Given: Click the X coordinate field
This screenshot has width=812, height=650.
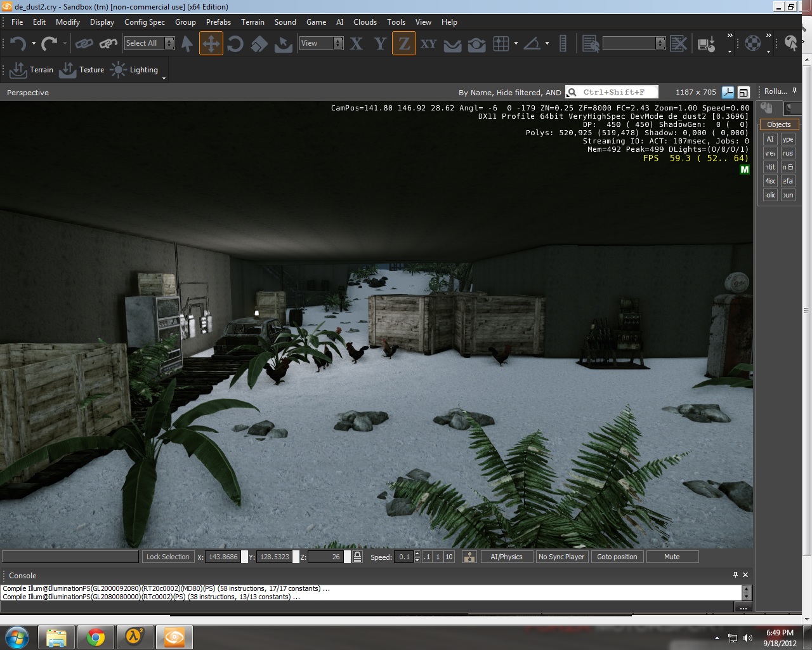Looking at the screenshot, I should point(223,557).
